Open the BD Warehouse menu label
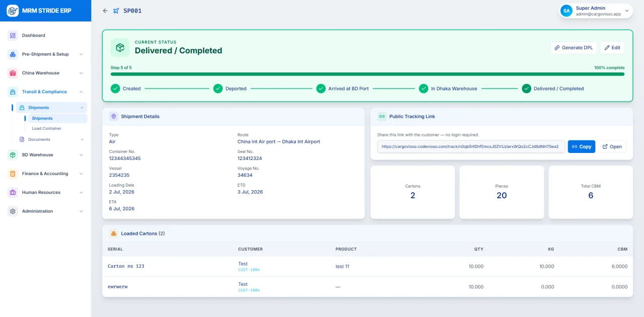 (x=38, y=155)
